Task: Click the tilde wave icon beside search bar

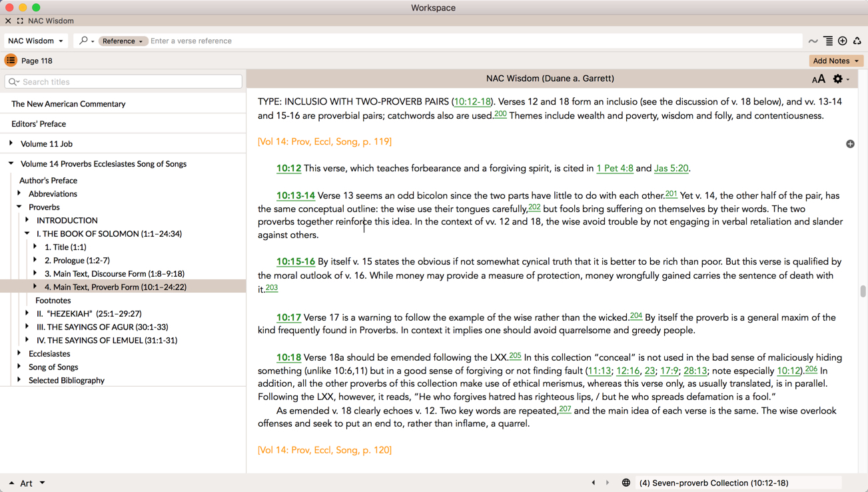Action: 813,41
